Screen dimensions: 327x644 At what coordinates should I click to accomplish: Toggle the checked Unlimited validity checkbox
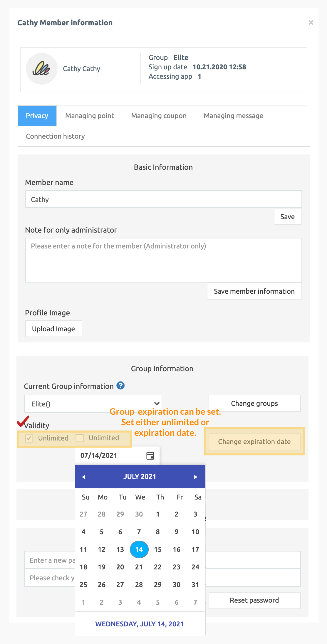29,438
